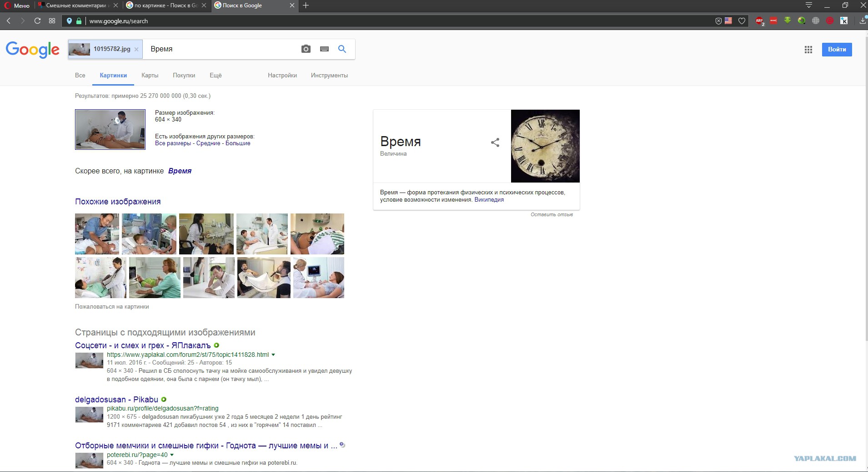Screen dimensions: 868x472
Task: Close the active Поиск в Google tab
Action: click(292, 5)
